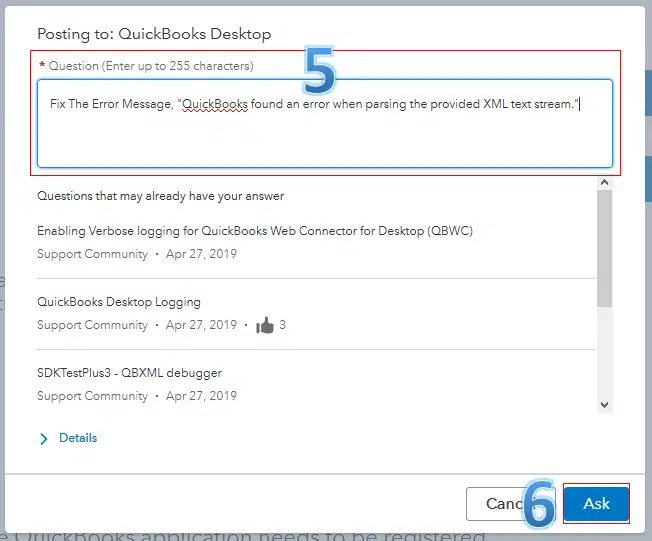This screenshot has height=541, width=652.
Task: Click the 'Question (Enter up to 255 characters)' label
Action: 151,66
